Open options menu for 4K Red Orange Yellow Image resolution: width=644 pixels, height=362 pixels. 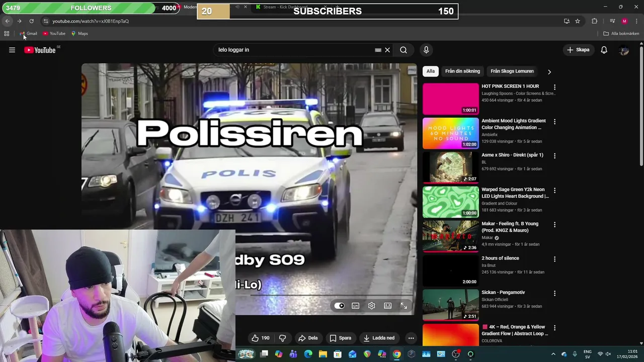pyautogui.click(x=555, y=328)
